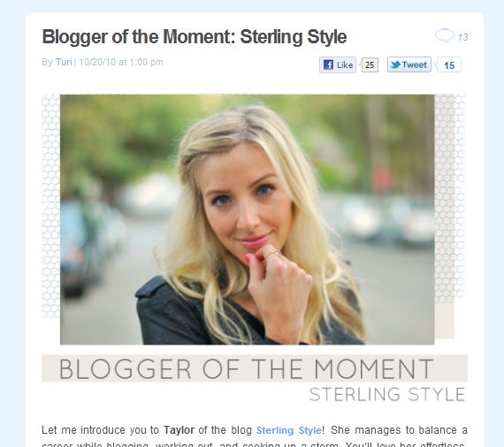The height and width of the screenshot is (447, 504).
Task: Click the Facebook logo icon
Action: pyautogui.click(x=328, y=64)
